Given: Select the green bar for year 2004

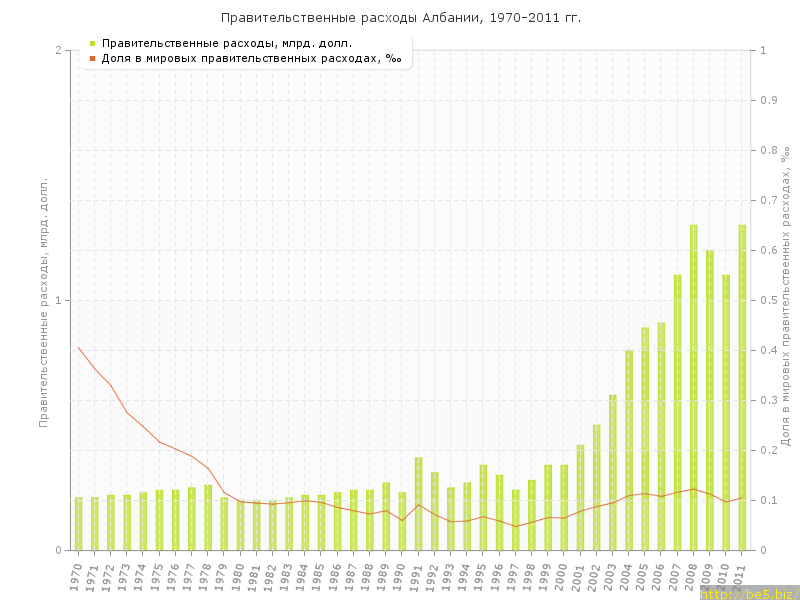Looking at the screenshot, I should coord(629,450).
